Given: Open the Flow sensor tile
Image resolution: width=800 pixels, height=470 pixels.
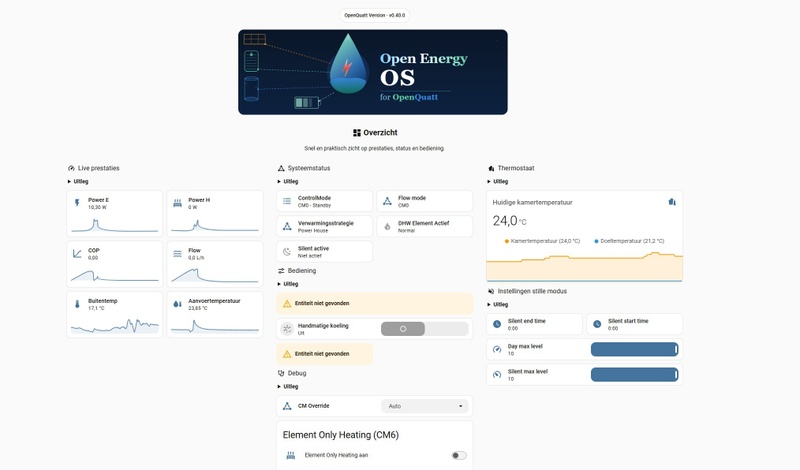Looking at the screenshot, I should (215, 264).
